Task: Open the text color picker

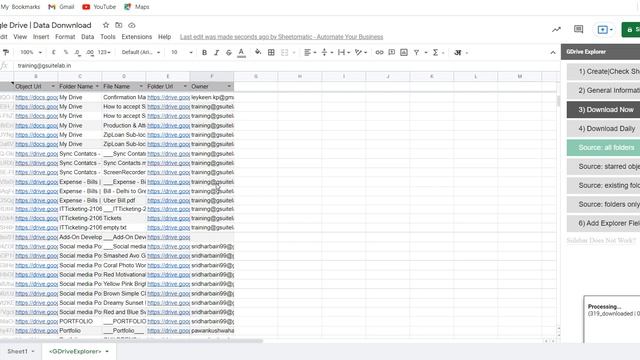Action: pos(241,52)
